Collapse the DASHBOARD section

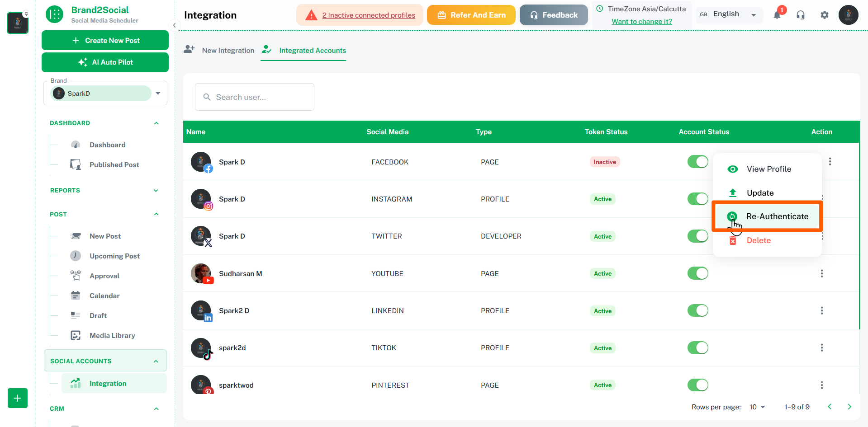[156, 123]
